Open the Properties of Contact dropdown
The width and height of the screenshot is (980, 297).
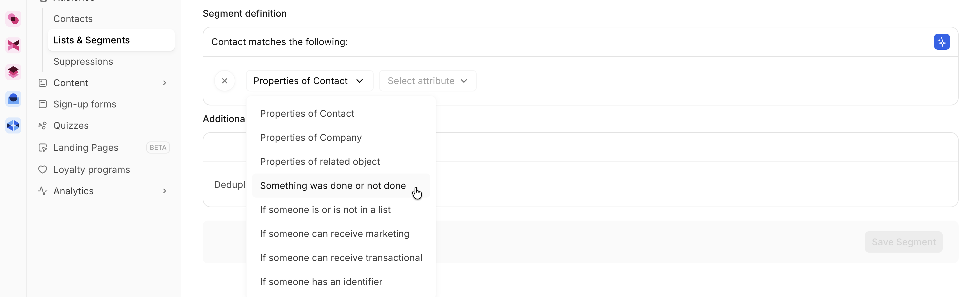point(309,81)
